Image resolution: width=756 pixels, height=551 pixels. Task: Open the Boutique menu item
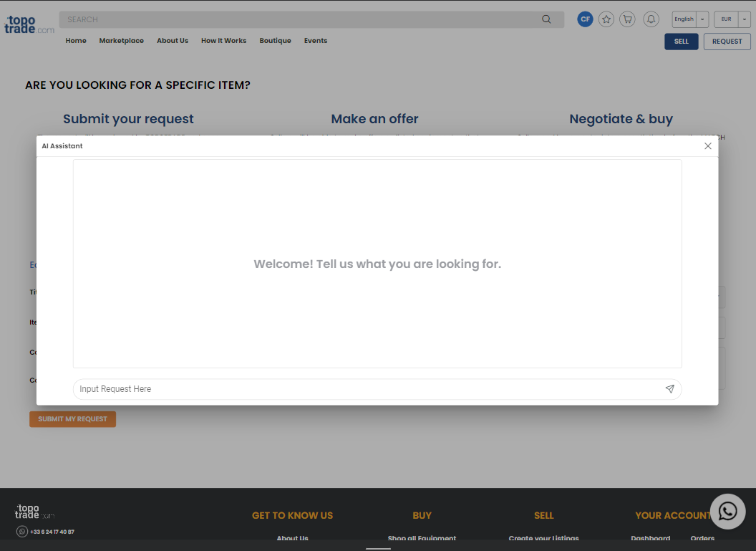coord(276,41)
